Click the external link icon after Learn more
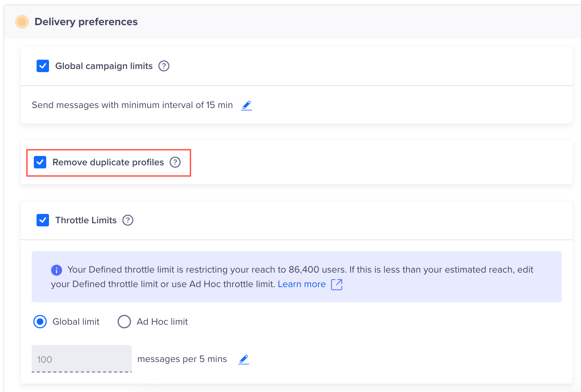This screenshot has width=581, height=392. point(337,285)
